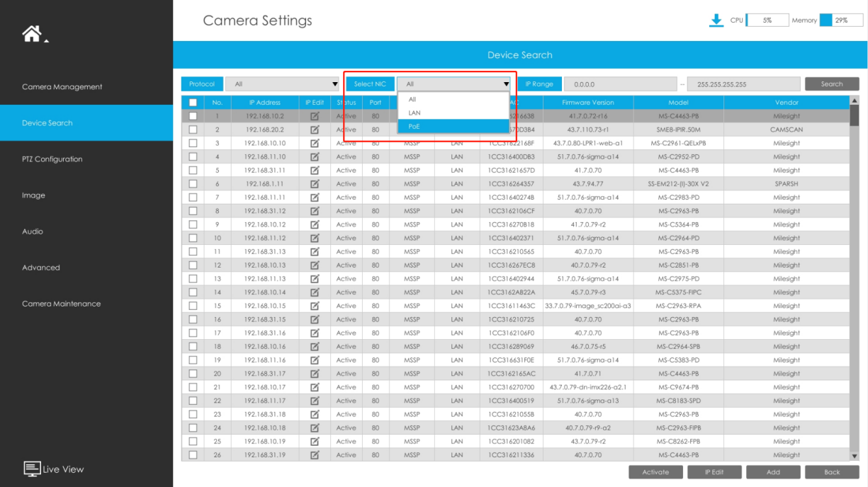Viewport: 868px width, 487px height.
Task: Toggle the select-all checkbox in table header
Action: pyautogui.click(x=193, y=103)
